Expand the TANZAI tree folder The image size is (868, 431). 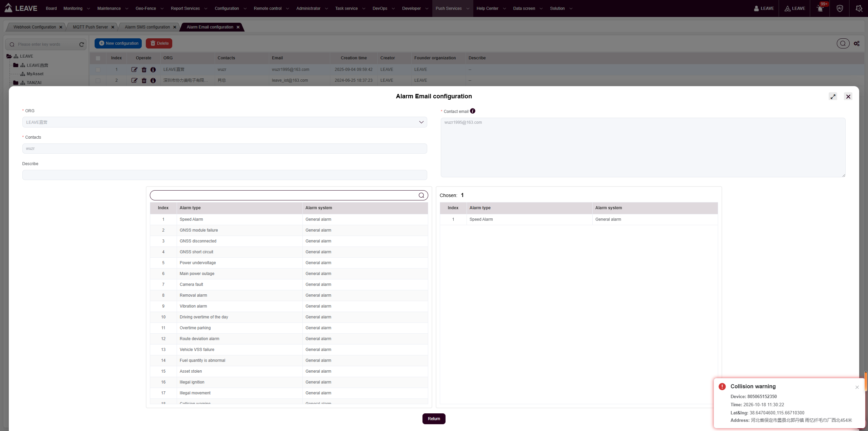coord(16,82)
